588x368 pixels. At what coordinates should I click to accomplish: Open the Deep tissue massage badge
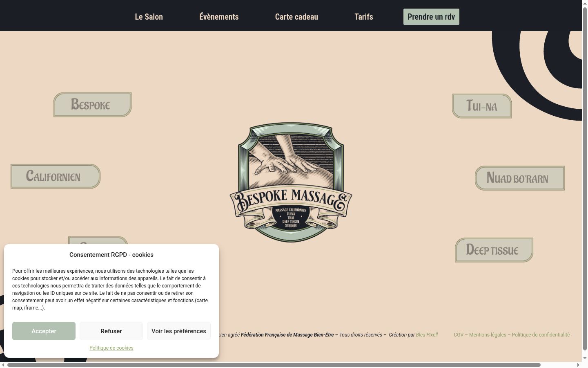(x=494, y=250)
